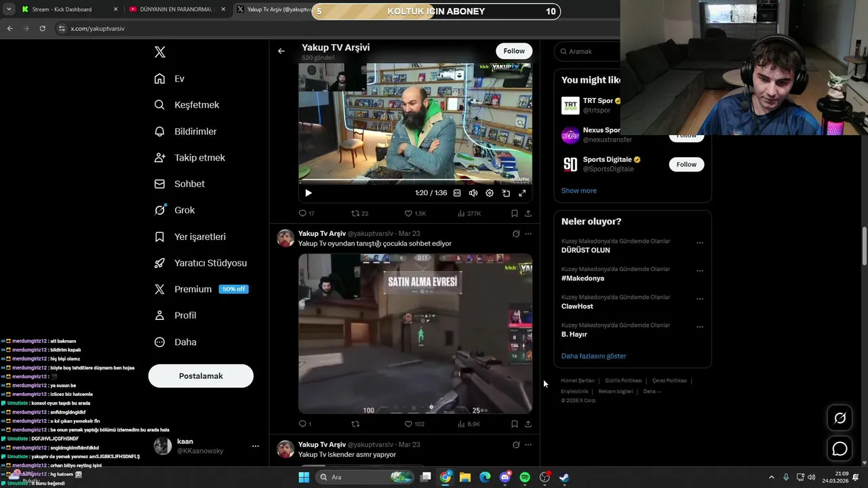
Task: Click the Aramak search field
Action: coord(587,52)
